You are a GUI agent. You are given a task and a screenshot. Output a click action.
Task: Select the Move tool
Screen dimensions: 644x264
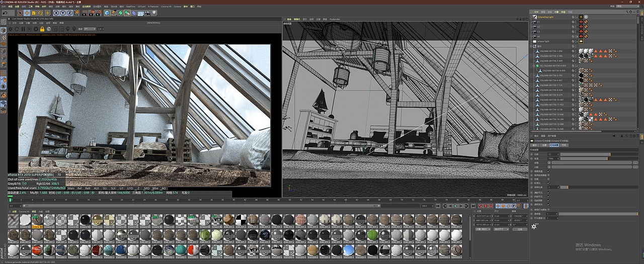pyautogui.click(x=27, y=13)
